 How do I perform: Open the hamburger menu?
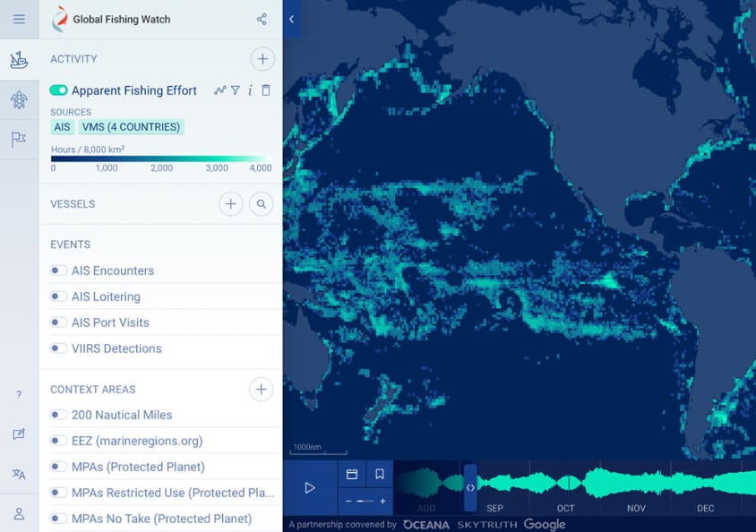(19, 19)
